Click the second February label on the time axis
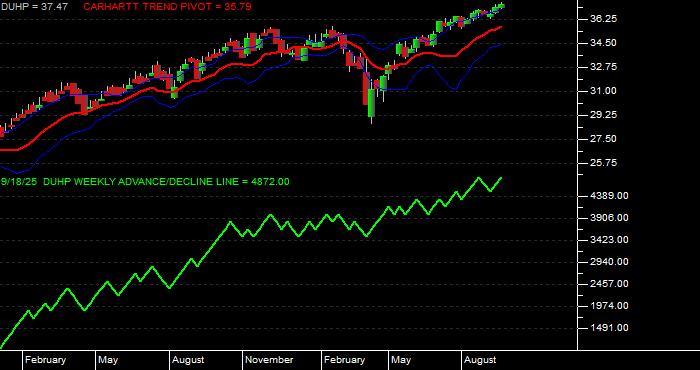This screenshot has width=700, height=370. click(344, 360)
